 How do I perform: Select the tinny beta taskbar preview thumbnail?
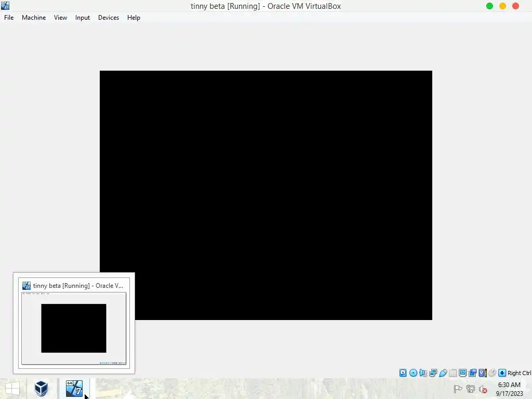[74, 328]
